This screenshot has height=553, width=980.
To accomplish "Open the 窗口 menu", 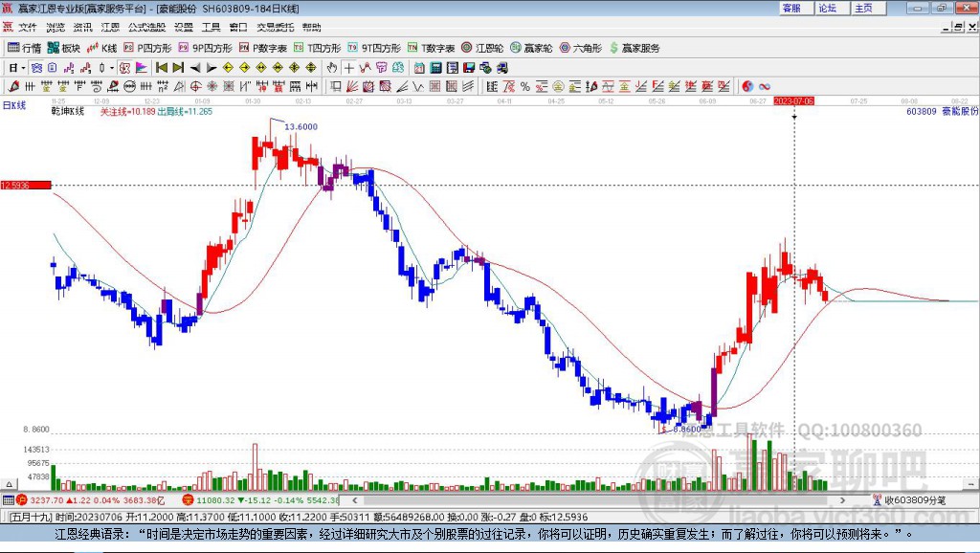I will pos(238,27).
